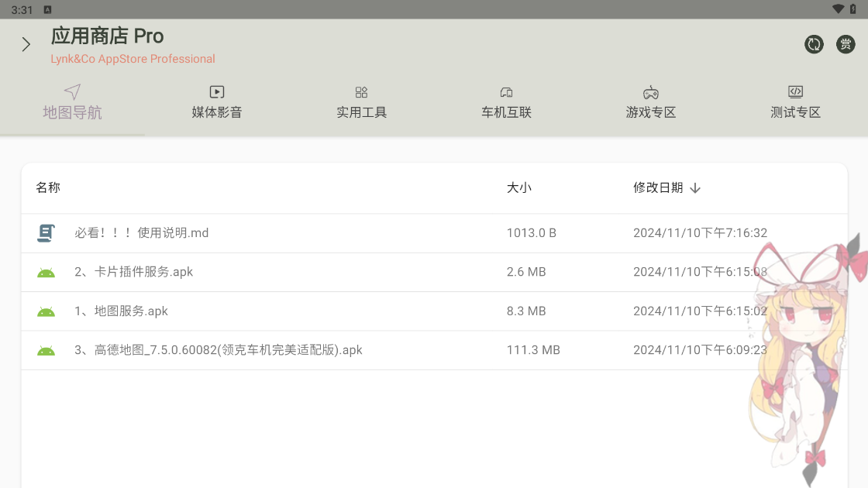868x488 pixels.
Task: Open the 必看！！！使用说明.md file
Action: [x=142, y=233]
